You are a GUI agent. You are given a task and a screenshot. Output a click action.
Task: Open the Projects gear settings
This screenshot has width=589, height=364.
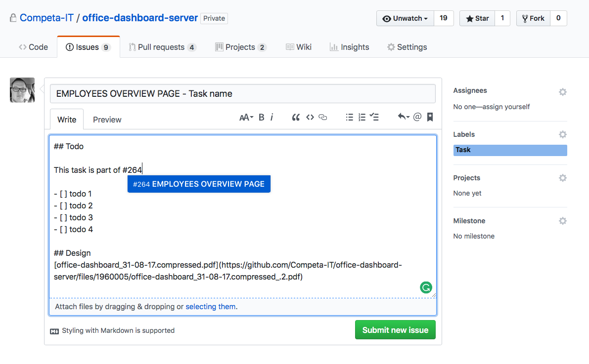(562, 178)
